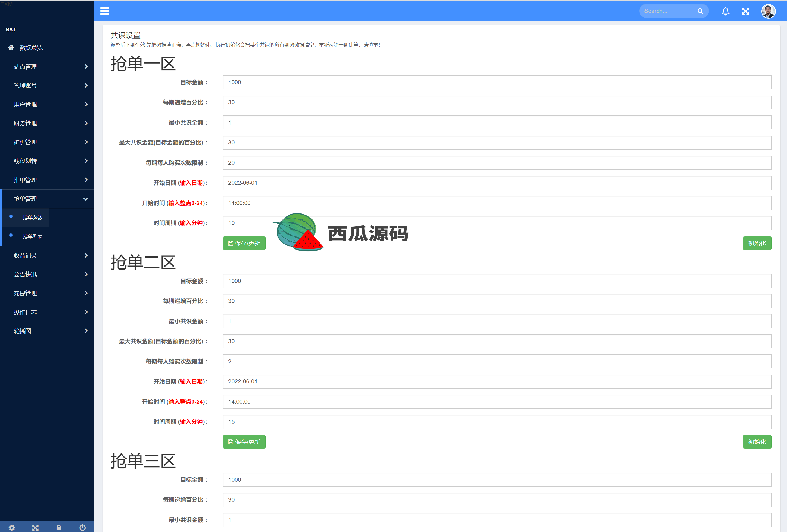Click 最大共识金额 field in 抢单一区
787x532 pixels.
(x=497, y=143)
